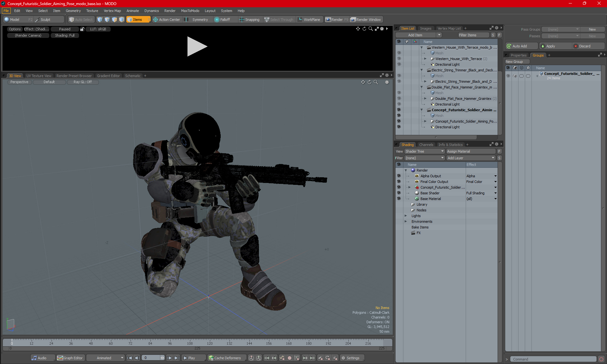Toggle Symmetry on or off

coord(197,20)
